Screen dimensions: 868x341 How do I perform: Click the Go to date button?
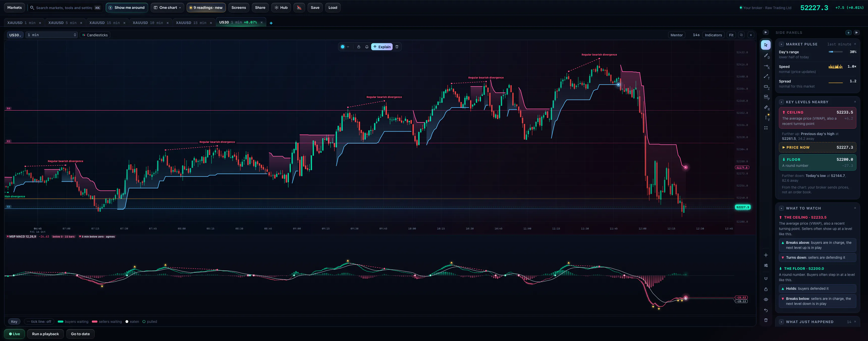click(x=80, y=334)
